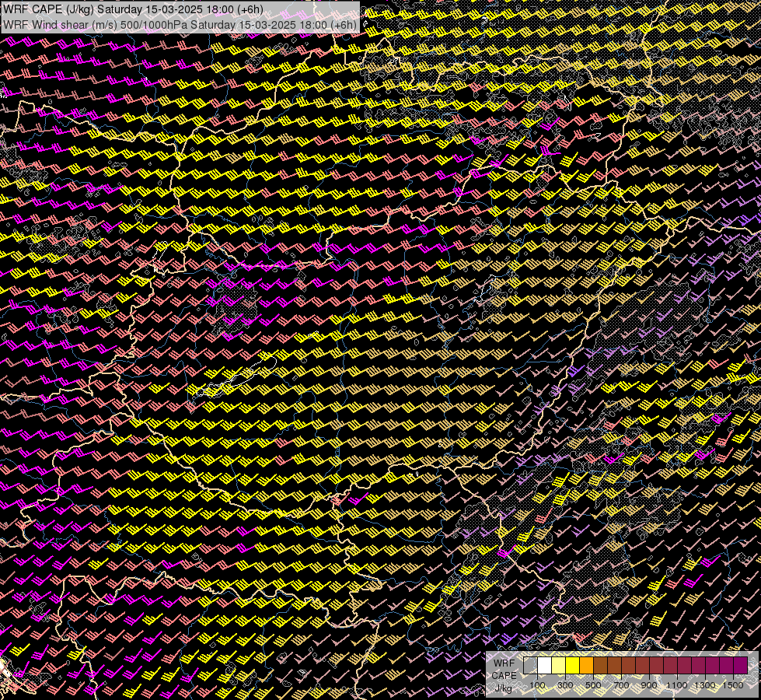Click the legend value "500"

pos(593,685)
